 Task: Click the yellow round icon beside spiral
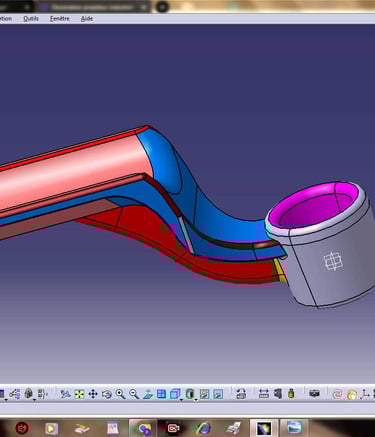(351, 395)
